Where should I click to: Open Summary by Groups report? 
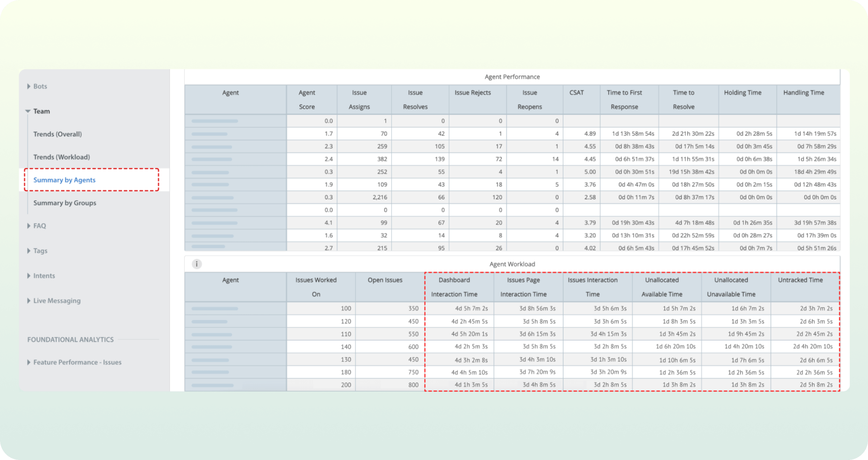point(65,203)
